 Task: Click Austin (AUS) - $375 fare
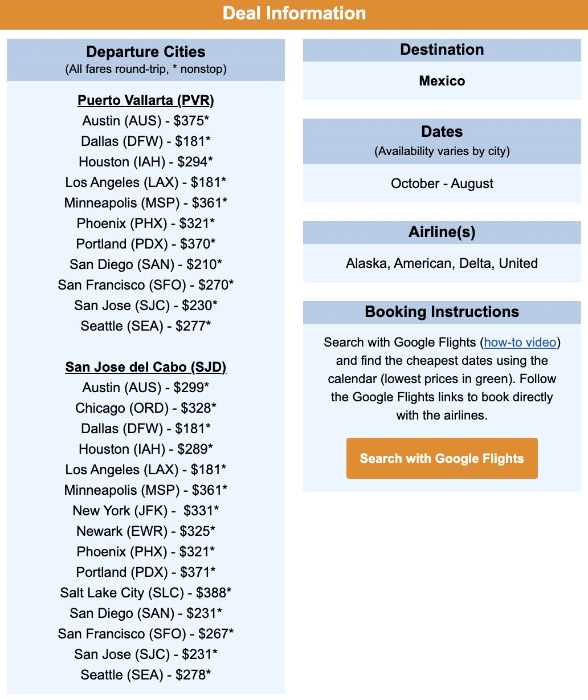click(x=146, y=121)
